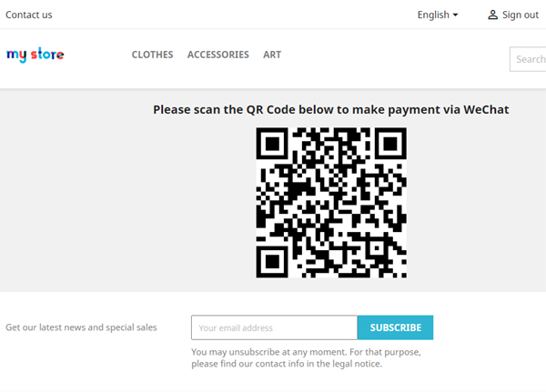Go to the ART category
This screenshot has width=546, height=392.
[272, 55]
